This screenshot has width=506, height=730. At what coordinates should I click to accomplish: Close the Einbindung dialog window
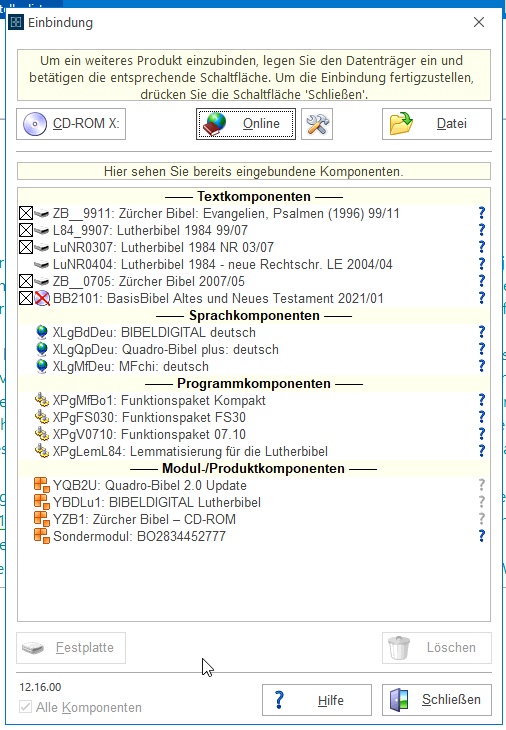(x=479, y=22)
